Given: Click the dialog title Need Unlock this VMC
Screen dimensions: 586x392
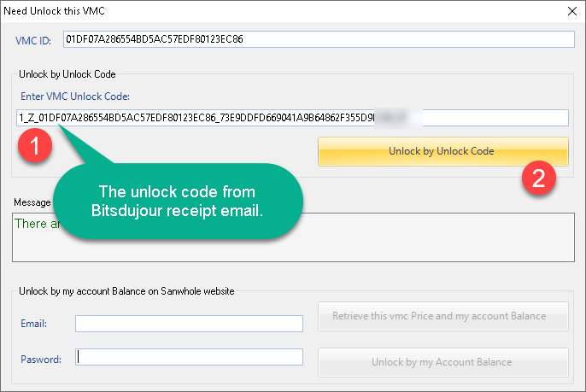Looking at the screenshot, I should tap(54, 11).
